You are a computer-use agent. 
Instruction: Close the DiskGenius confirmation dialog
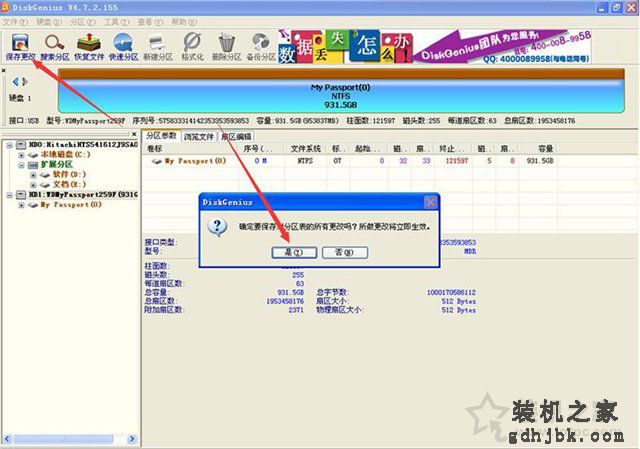(430, 202)
